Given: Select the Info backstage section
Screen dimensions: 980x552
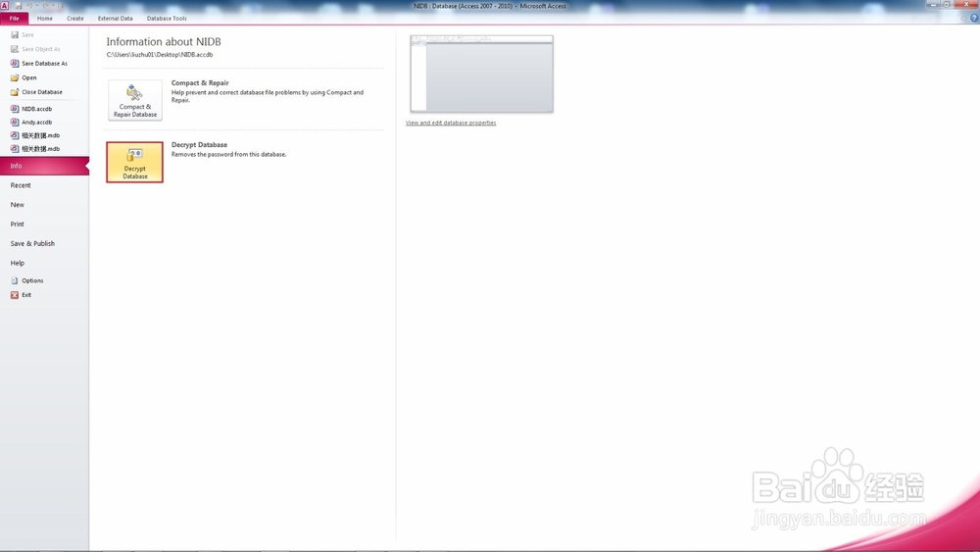Looking at the screenshot, I should tap(44, 166).
